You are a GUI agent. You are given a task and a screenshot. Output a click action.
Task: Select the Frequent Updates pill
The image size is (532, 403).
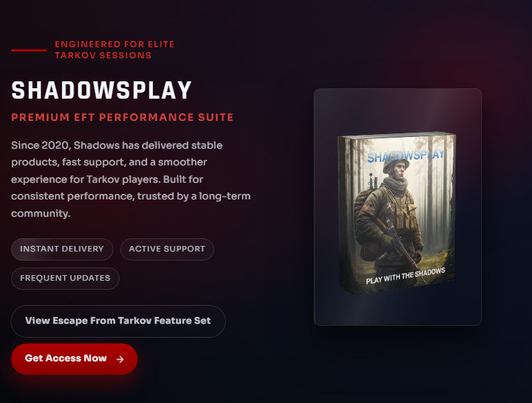[x=65, y=278]
